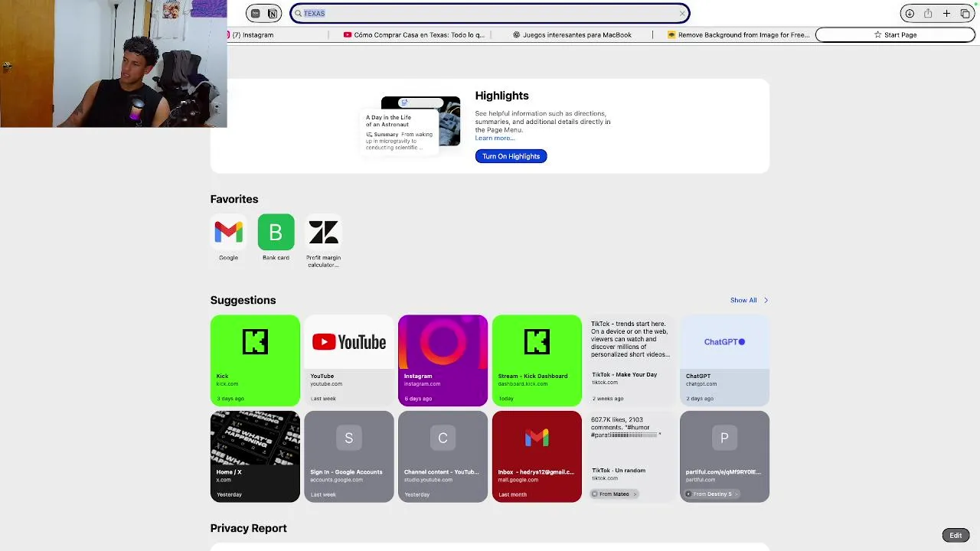Click Privacy Report heading

coord(248,528)
